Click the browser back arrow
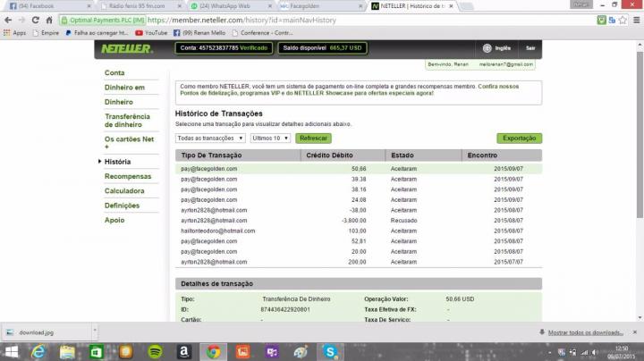This screenshot has width=644, height=361. click(x=8, y=19)
